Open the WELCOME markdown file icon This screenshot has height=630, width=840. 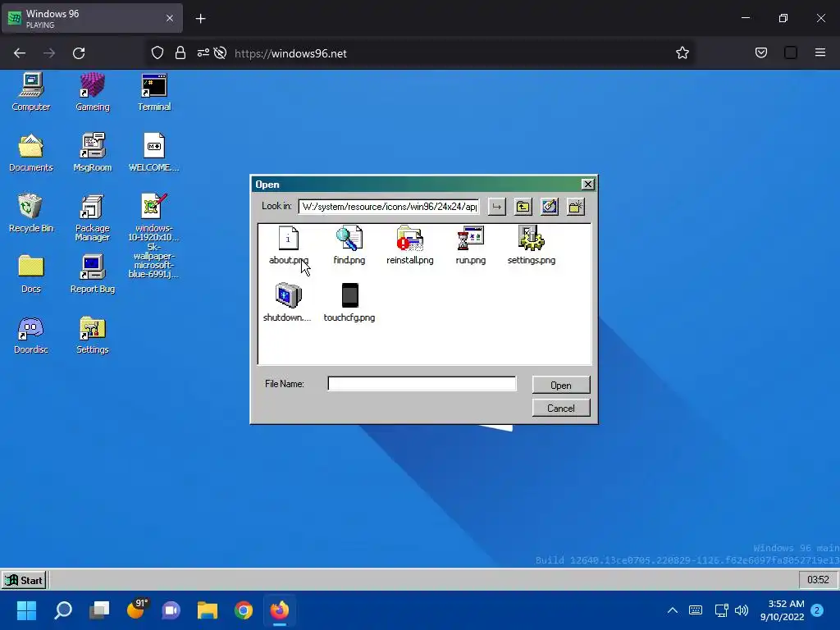click(154, 153)
